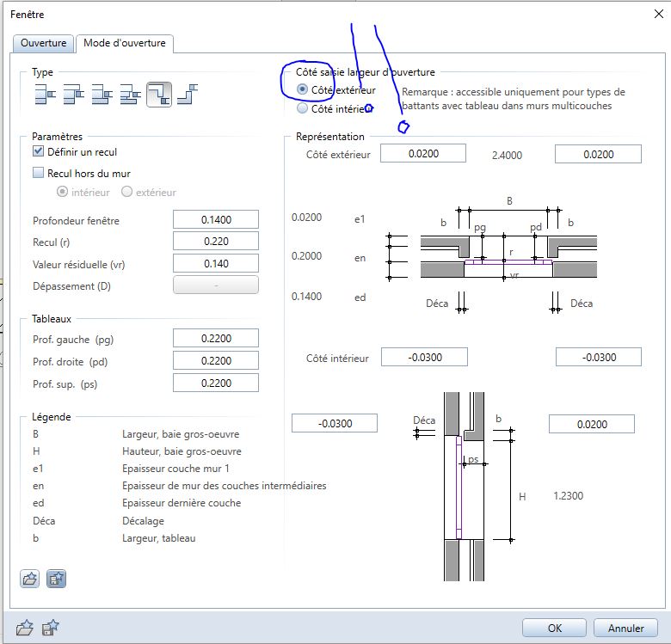The image size is (671, 644).
Task: Edit the -0.0300 field left of section Déca
Action: click(x=335, y=423)
